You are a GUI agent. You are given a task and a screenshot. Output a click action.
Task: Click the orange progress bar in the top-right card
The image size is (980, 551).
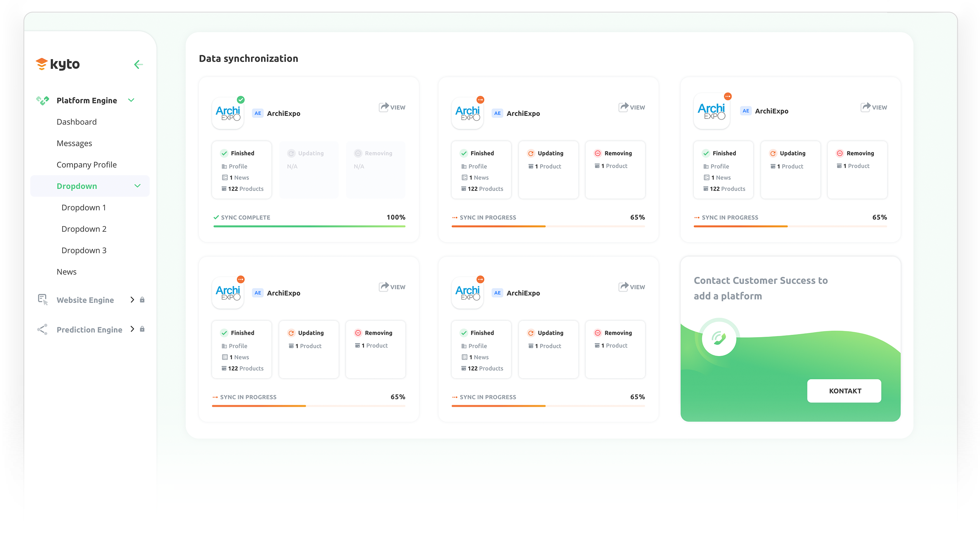point(790,226)
